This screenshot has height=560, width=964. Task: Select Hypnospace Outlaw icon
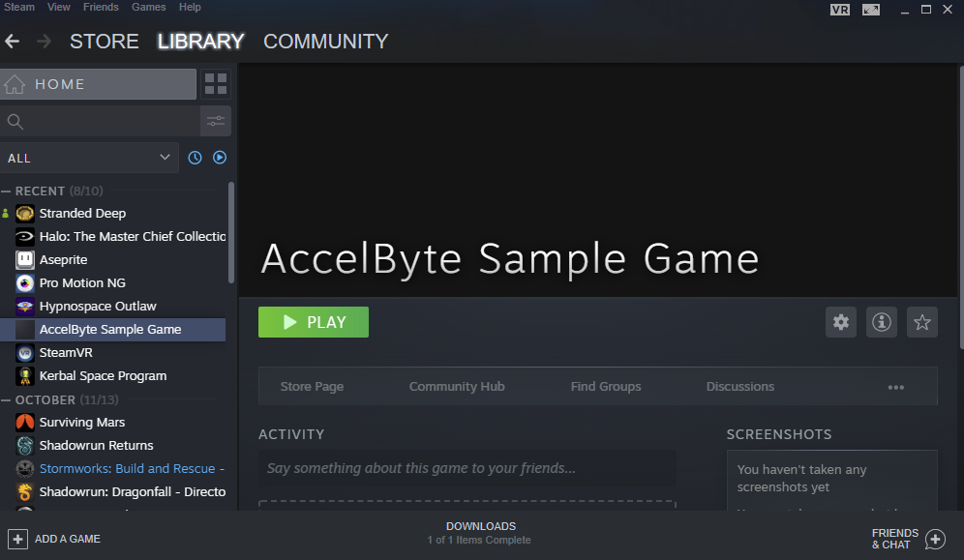tap(24, 307)
